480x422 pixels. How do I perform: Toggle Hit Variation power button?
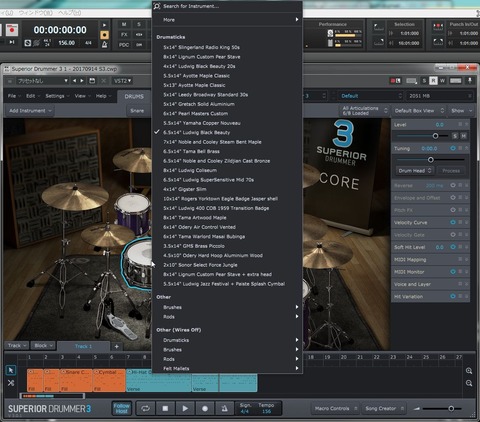(453, 296)
